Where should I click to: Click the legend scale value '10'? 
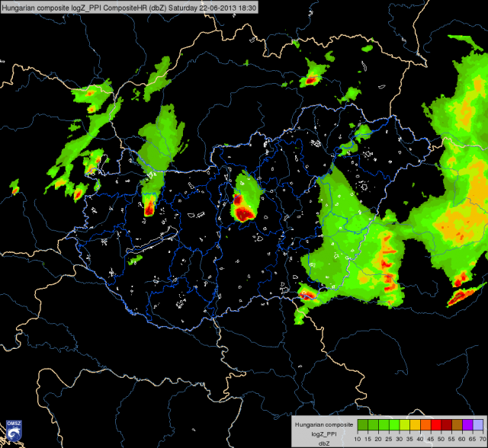(358, 439)
